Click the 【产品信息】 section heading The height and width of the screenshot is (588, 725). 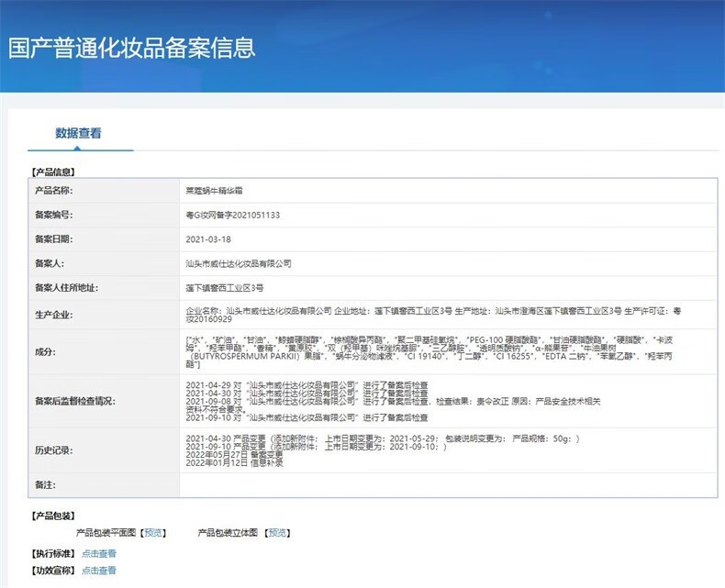click(x=53, y=172)
